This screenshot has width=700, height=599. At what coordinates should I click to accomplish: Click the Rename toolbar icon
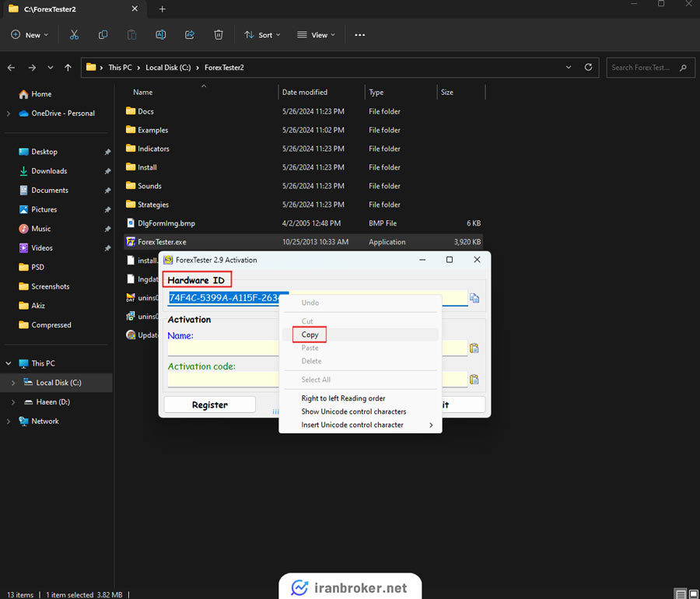click(x=161, y=35)
